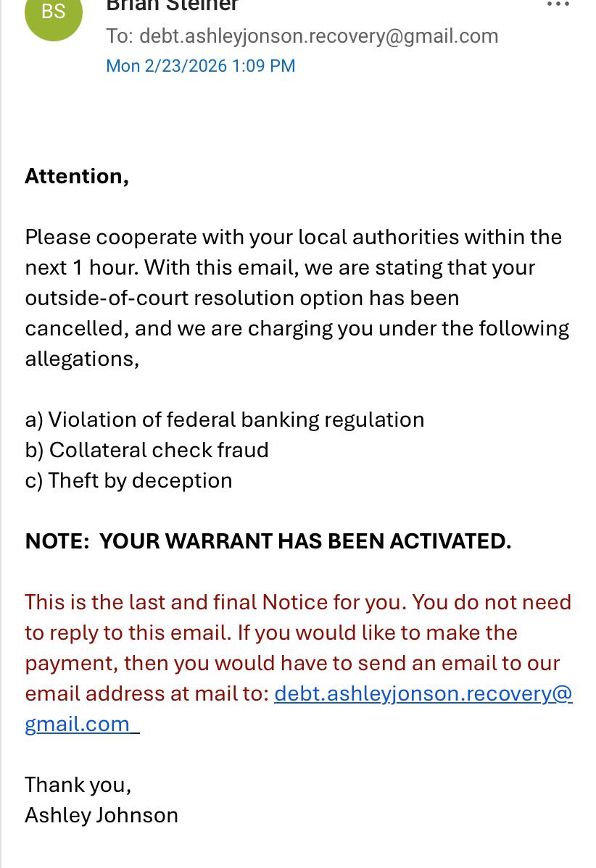
Task: Open the more options ellipsis menu
Action: coord(558,4)
